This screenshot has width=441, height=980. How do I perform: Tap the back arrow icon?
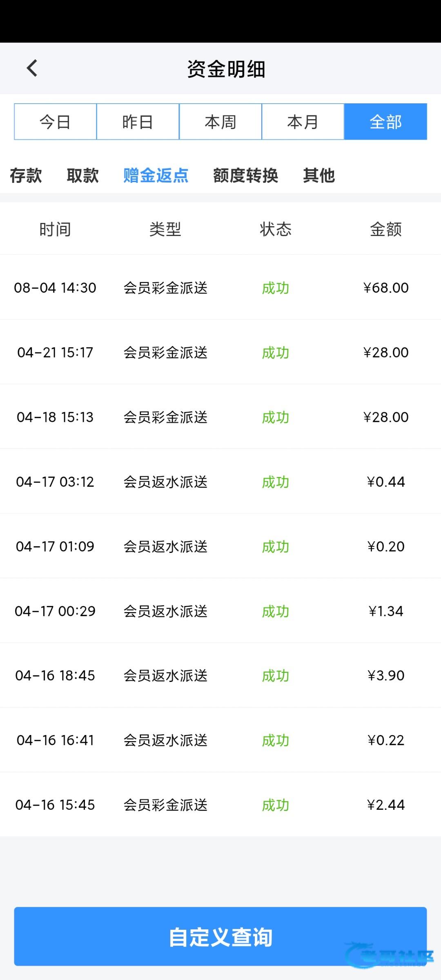(x=32, y=68)
